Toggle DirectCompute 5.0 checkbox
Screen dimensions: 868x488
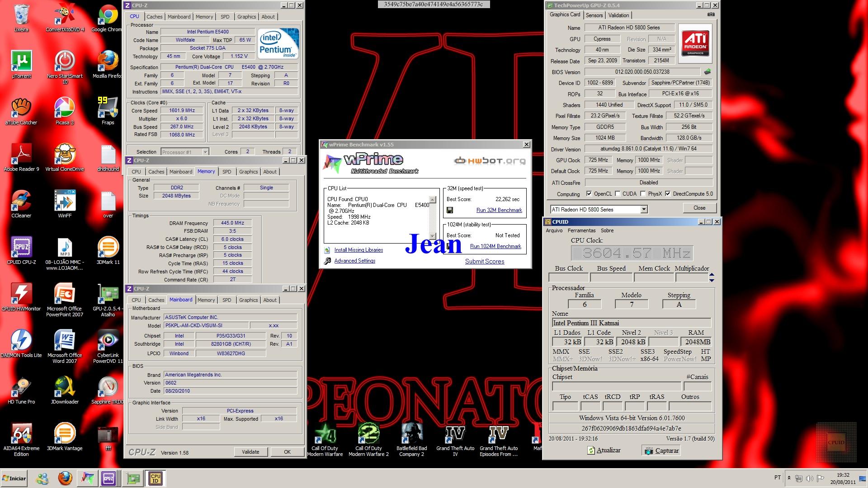[668, 194]
